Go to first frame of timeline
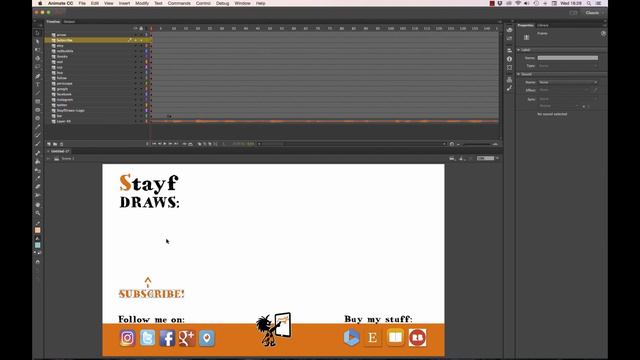The width and height of the screenshot is (640, 360). [154, 144]
